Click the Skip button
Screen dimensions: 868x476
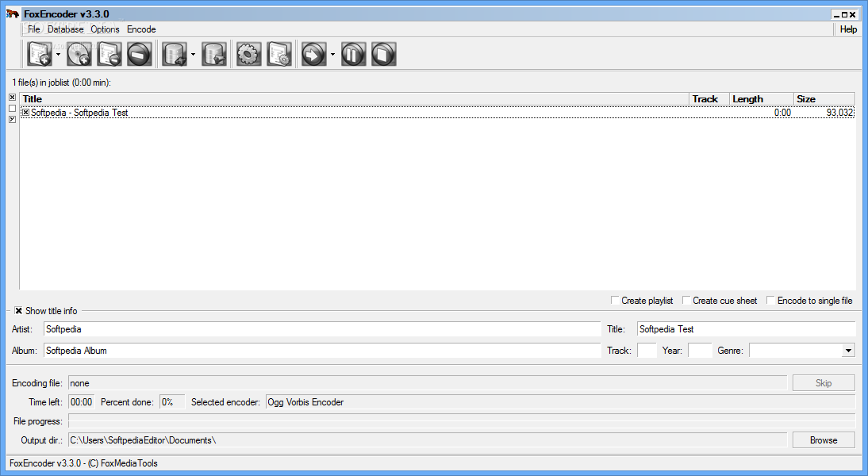click(x=824, y=383)
